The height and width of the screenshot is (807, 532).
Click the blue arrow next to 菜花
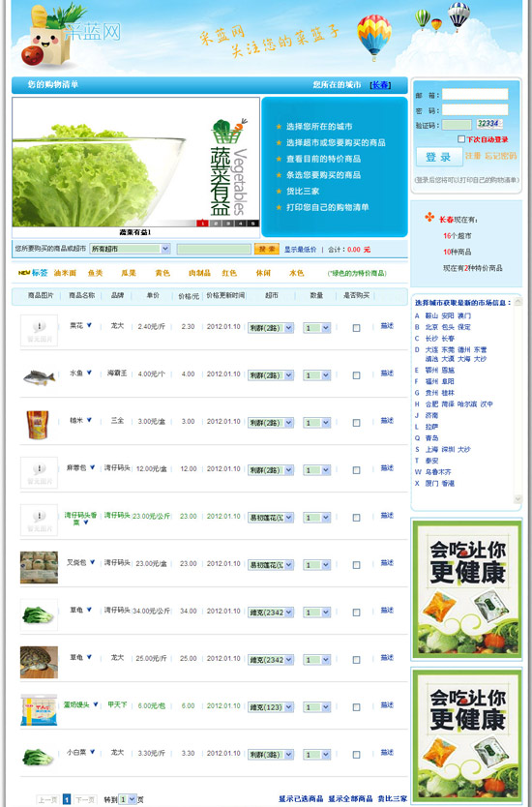point(90,325)
